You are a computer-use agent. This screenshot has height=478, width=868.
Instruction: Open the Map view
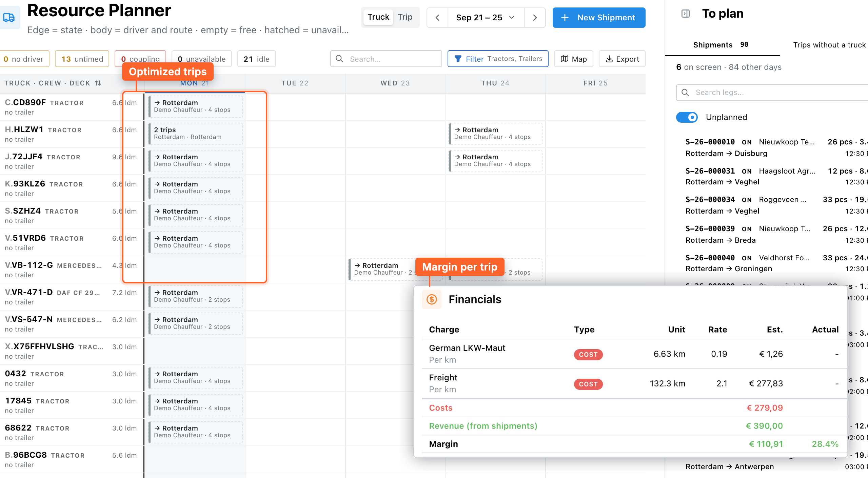click(574, 59)
